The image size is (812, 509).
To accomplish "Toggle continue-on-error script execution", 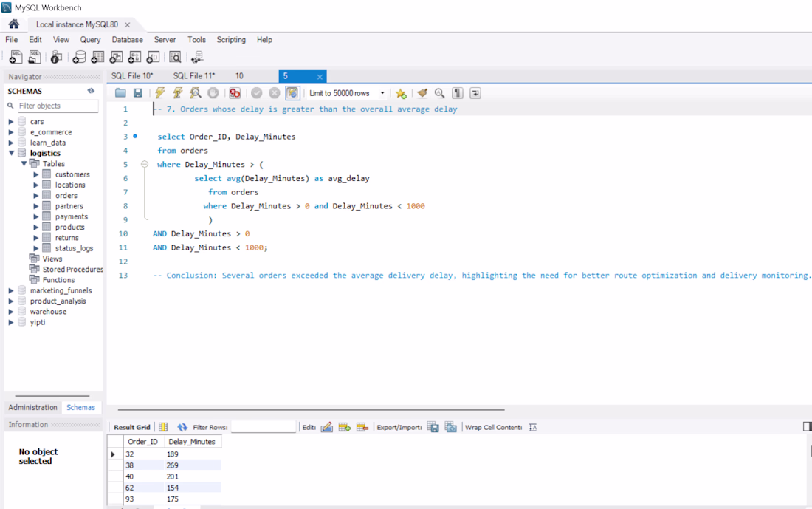I will 235,93.
